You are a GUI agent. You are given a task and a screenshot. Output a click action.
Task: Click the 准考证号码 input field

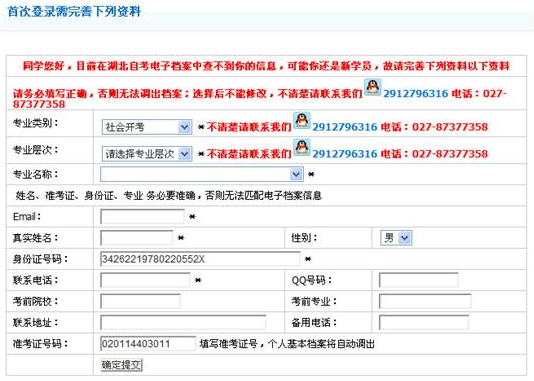[x=148, y=344]
